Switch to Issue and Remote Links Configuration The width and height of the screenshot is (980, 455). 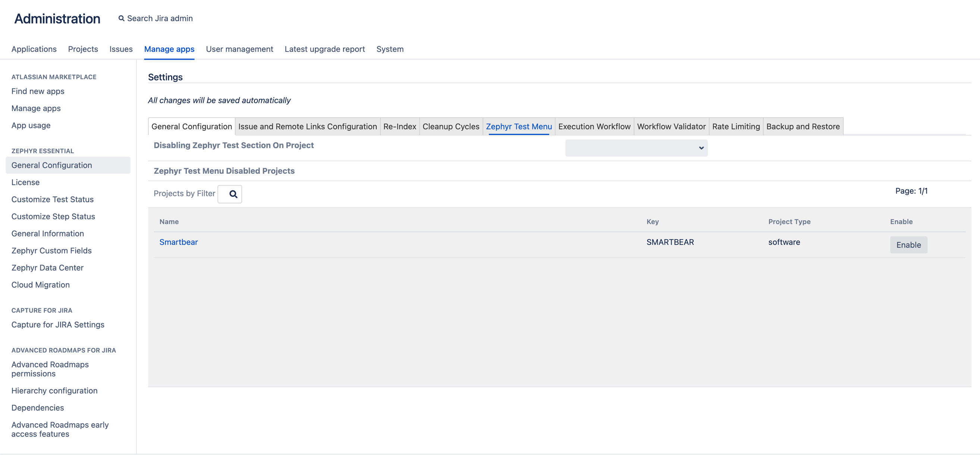click(308, 126)
